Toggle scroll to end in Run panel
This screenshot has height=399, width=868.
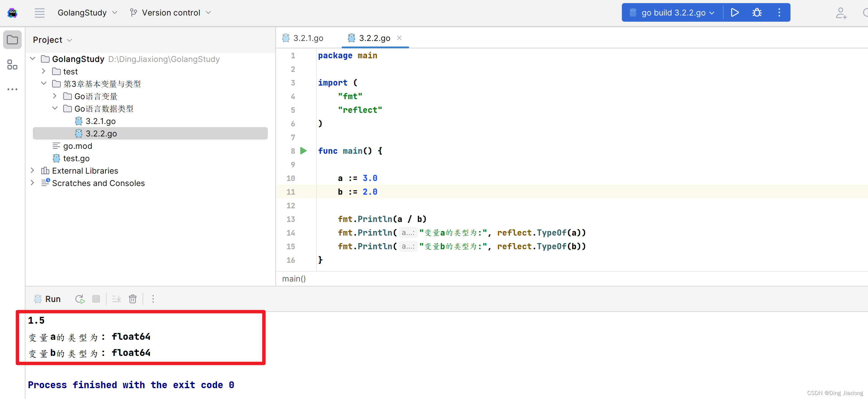[x=116, y=299]
